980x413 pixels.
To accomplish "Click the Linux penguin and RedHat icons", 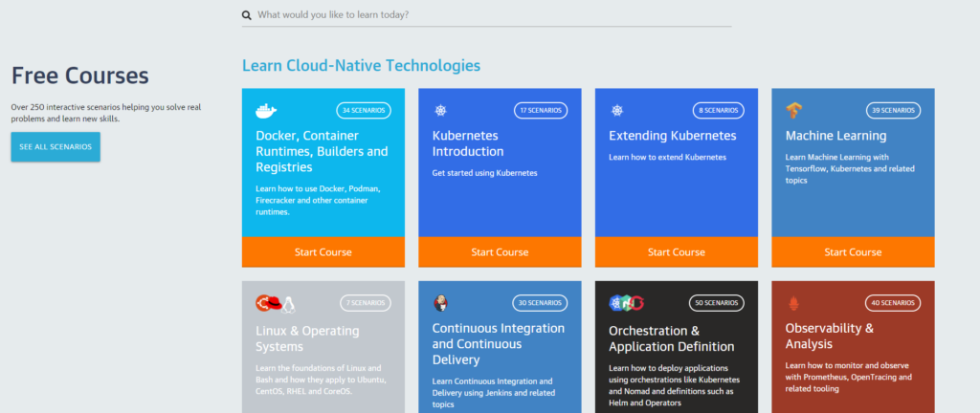I will tap(275, 304).
